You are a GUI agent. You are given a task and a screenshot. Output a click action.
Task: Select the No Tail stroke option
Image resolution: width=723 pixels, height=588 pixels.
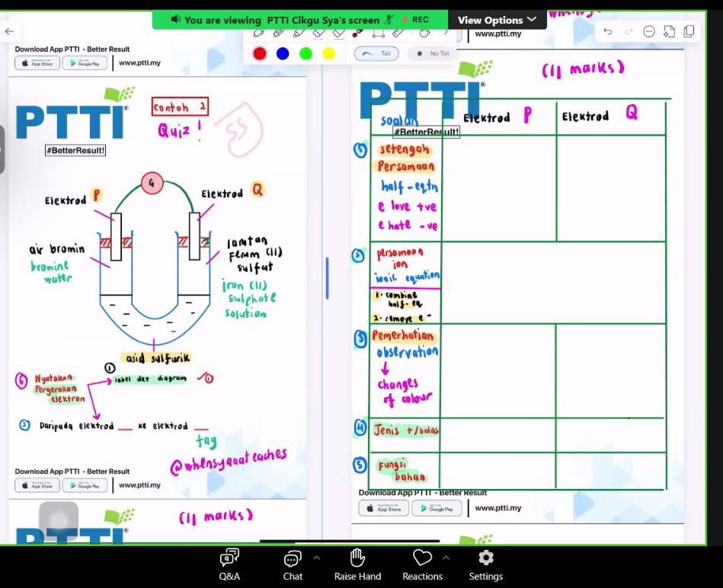[432, 53]
